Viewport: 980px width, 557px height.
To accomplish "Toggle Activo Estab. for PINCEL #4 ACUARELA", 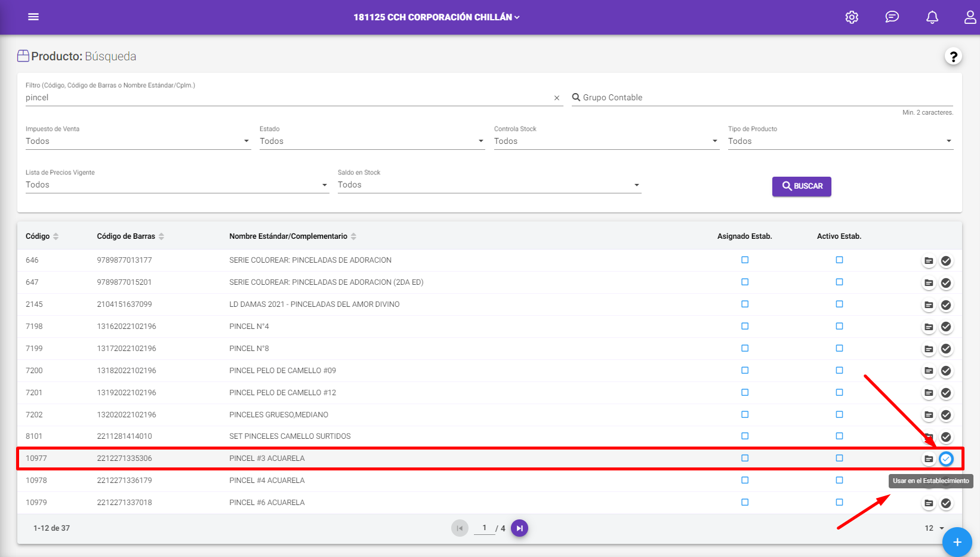I will click(x=839, y=481).
